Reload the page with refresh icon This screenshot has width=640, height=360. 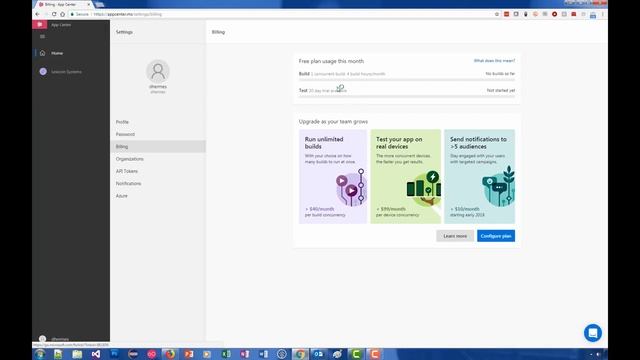(x=54, y=14)
